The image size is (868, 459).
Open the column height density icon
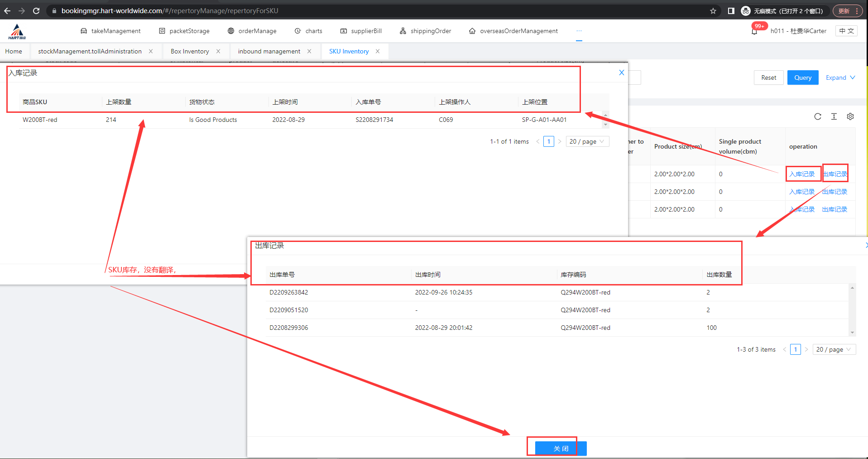pyautogui.click(x=834, y=116)
